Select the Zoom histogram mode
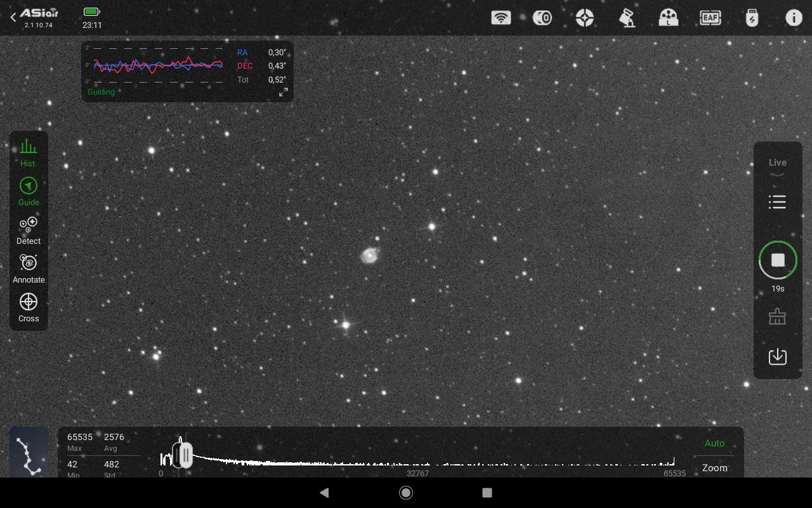The image size is (812, 508). tap(714, 468)
